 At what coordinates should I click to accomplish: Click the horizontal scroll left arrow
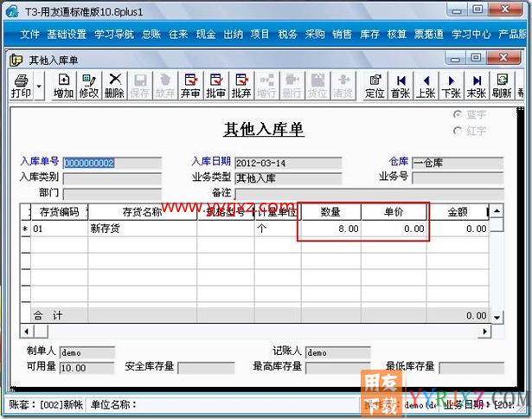(27, 331)
